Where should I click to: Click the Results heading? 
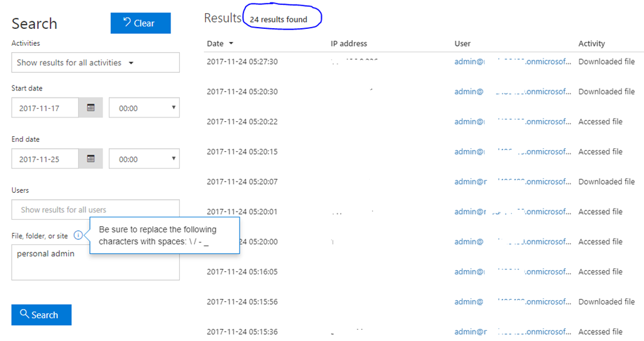(223, 18)
